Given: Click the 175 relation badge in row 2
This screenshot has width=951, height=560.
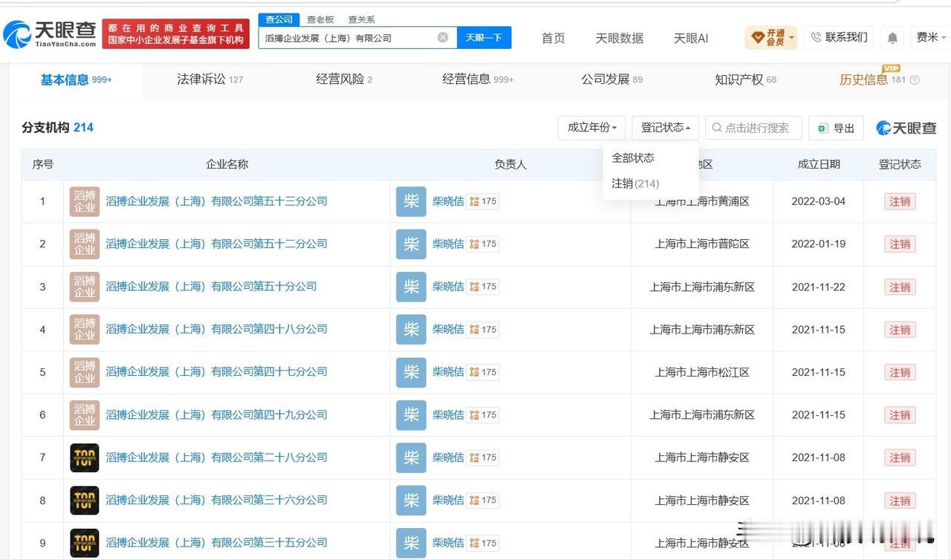Looking at the screenshot, I should coord(483,244).
